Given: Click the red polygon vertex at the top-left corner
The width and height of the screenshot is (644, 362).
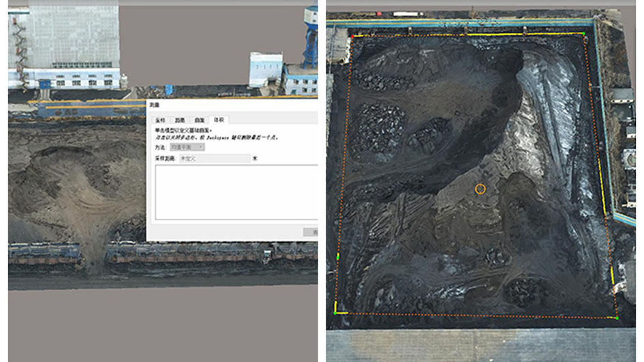Looking at the screenshot, I should (352, 37).
